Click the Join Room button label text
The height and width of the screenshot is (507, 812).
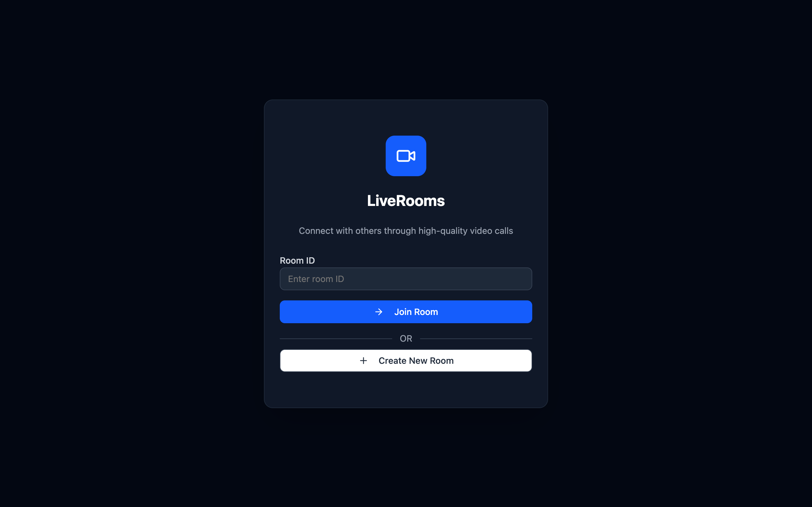click(x=416, y=312)
